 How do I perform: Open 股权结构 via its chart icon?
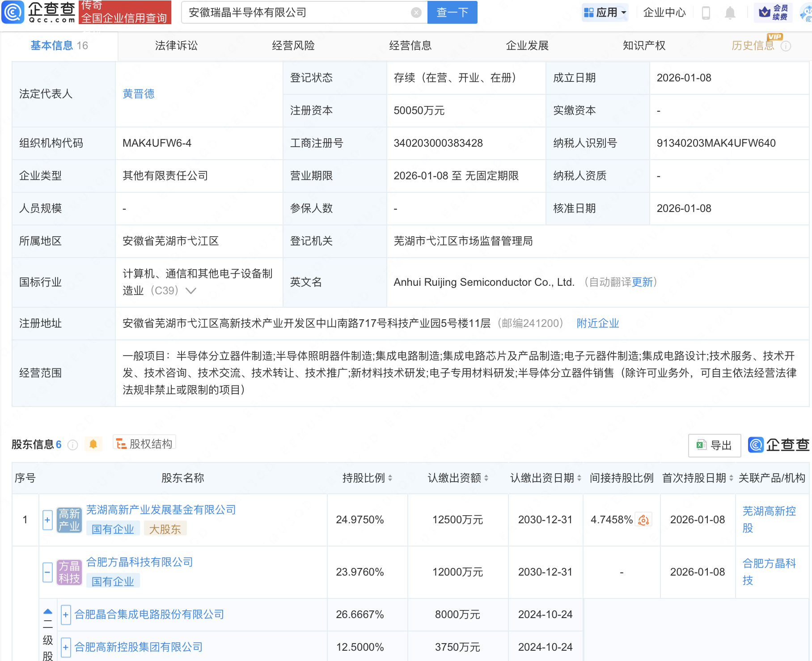121,444
